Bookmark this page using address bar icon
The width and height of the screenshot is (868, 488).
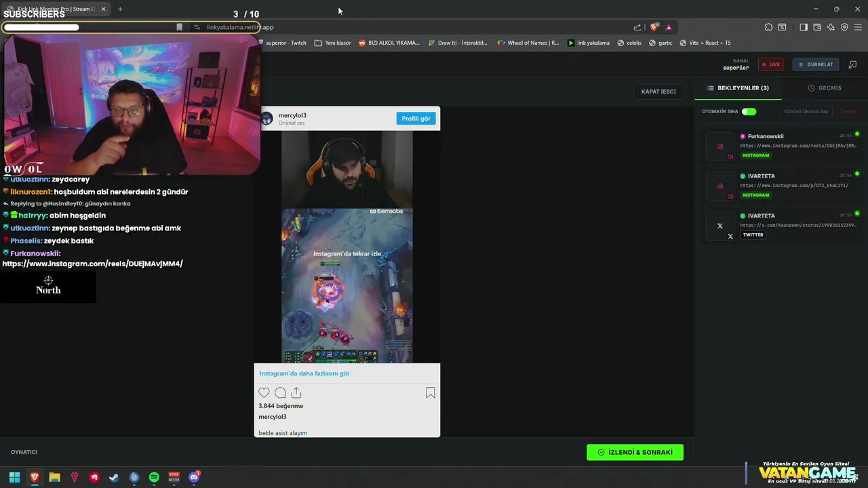(x=179, y=27)
